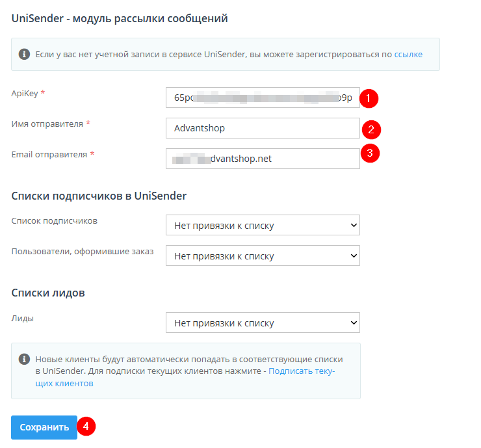This screenshot has width=481, height=448.
Task: Expand the 'Пользователи, оформившие заказ' list dropdown
Action: pos(263,256)
